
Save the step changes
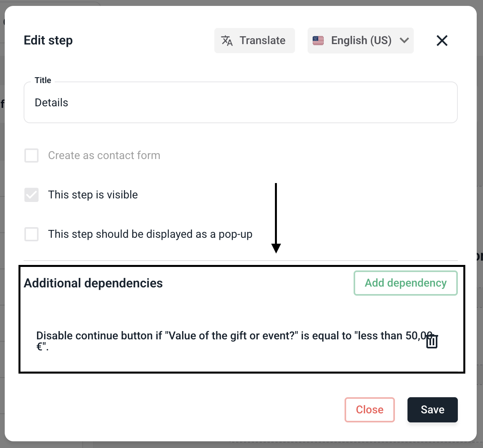point(432,410)
